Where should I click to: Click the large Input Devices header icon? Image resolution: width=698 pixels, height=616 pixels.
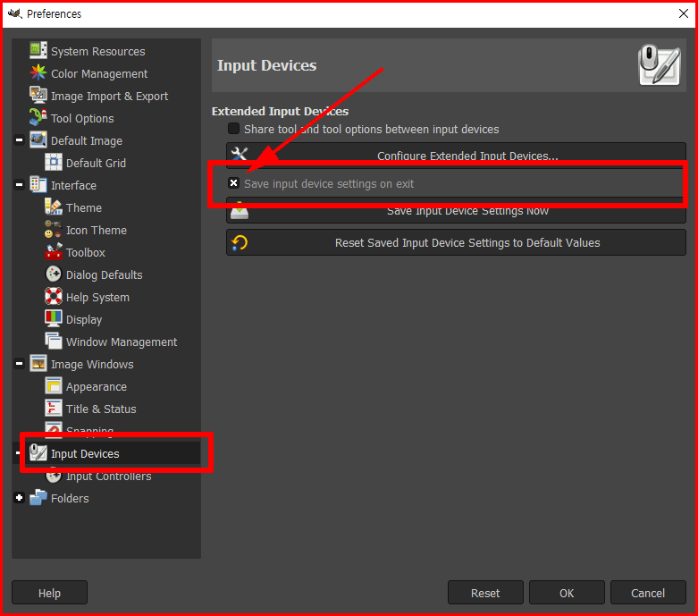point(660,65)
